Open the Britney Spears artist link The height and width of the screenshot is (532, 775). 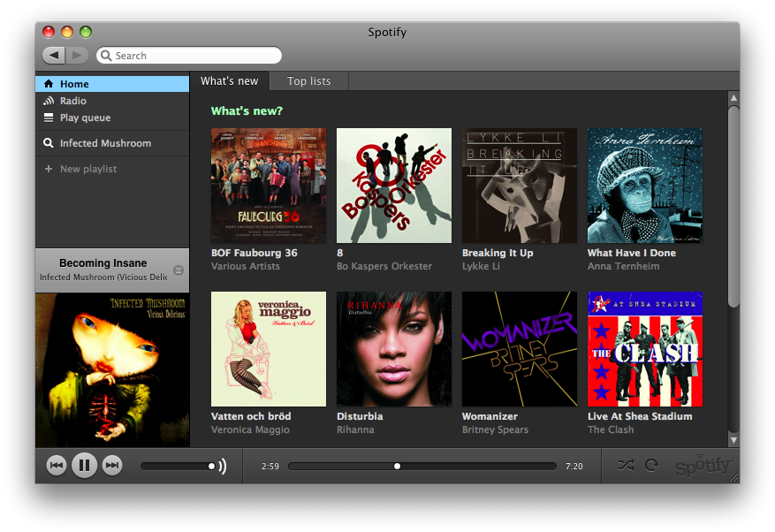pyautogui.click(x=495, y=429)
